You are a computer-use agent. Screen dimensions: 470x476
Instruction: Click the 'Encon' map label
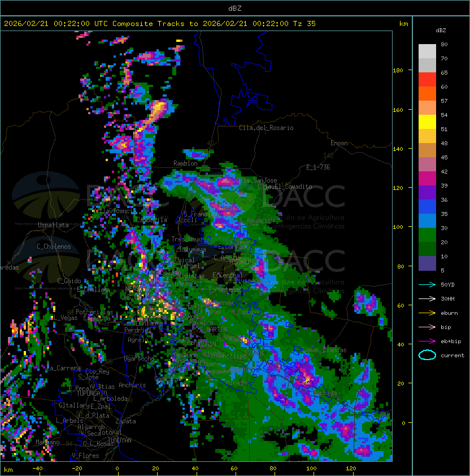339,143
